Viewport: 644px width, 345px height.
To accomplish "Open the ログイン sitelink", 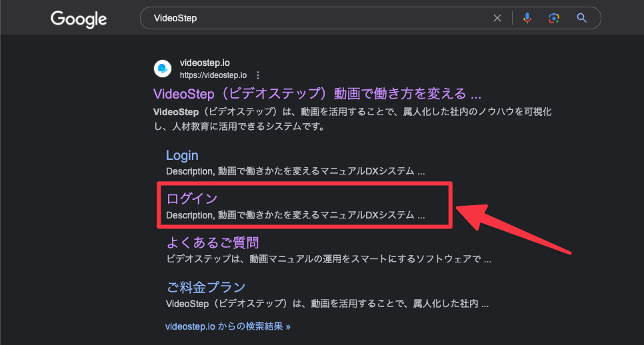I will tap(192, 198).
